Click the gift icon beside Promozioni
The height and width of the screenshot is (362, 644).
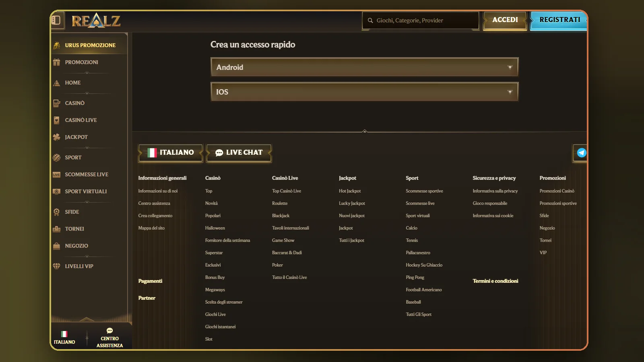(x=57, y=62)
